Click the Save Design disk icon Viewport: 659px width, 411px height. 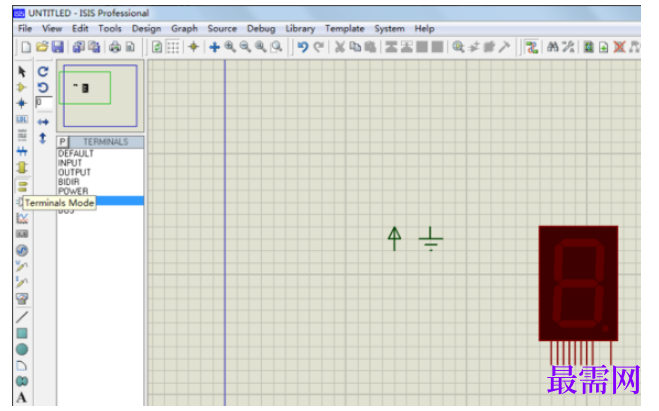[x=58, y=47]
